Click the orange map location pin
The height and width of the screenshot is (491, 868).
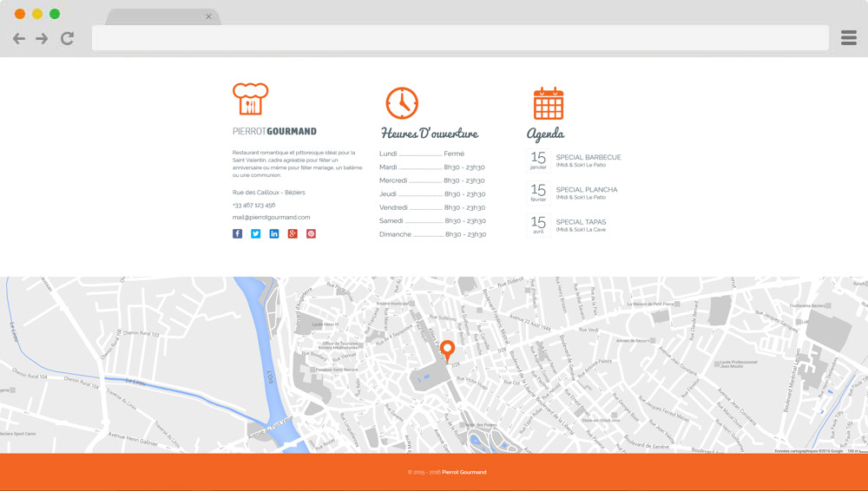pyautogui.click(x=447, y=350)
